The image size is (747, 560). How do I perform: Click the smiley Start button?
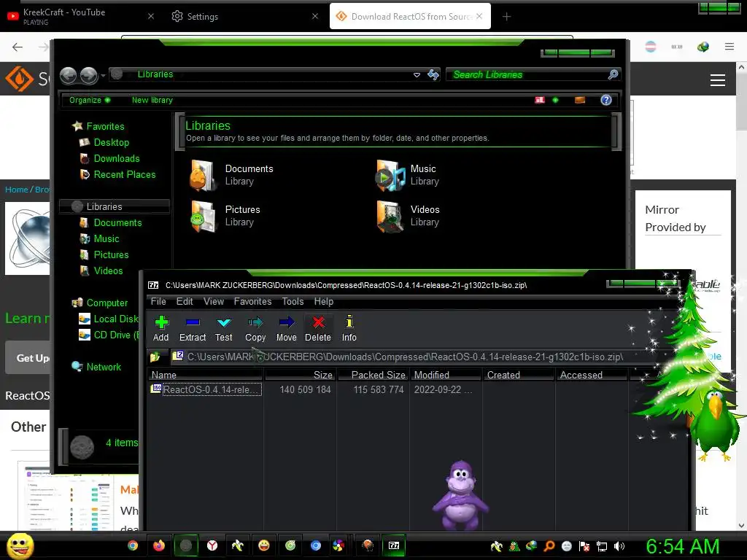pos(20,546)
